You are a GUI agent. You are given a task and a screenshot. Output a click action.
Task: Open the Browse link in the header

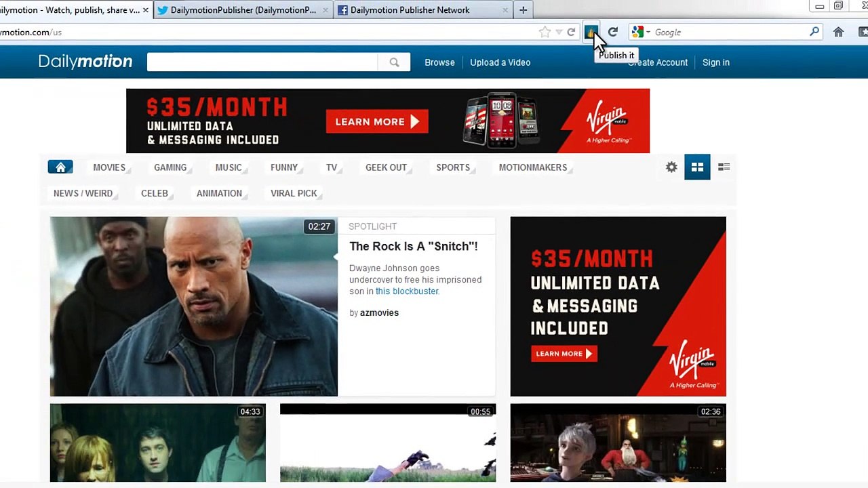[439, 62]
